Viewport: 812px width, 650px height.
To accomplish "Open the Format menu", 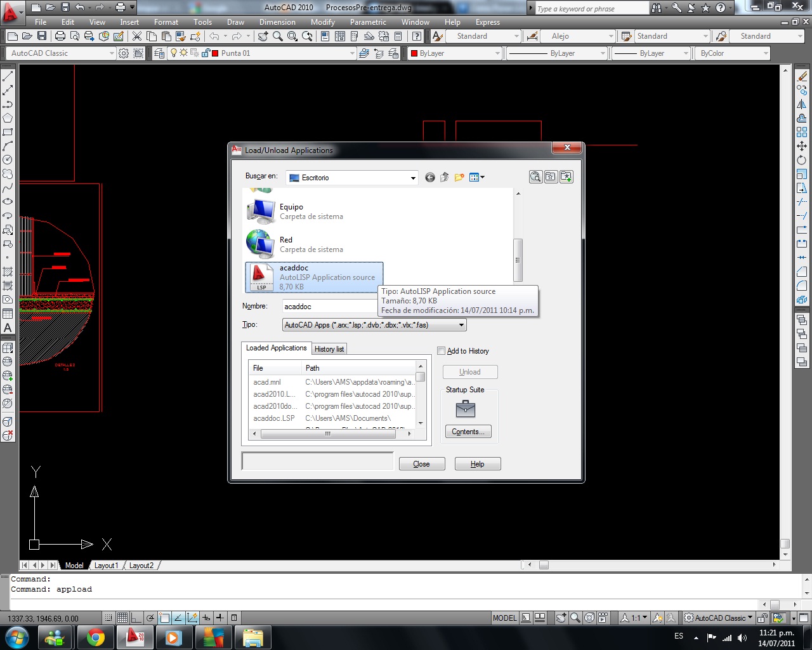I will 166,22.
